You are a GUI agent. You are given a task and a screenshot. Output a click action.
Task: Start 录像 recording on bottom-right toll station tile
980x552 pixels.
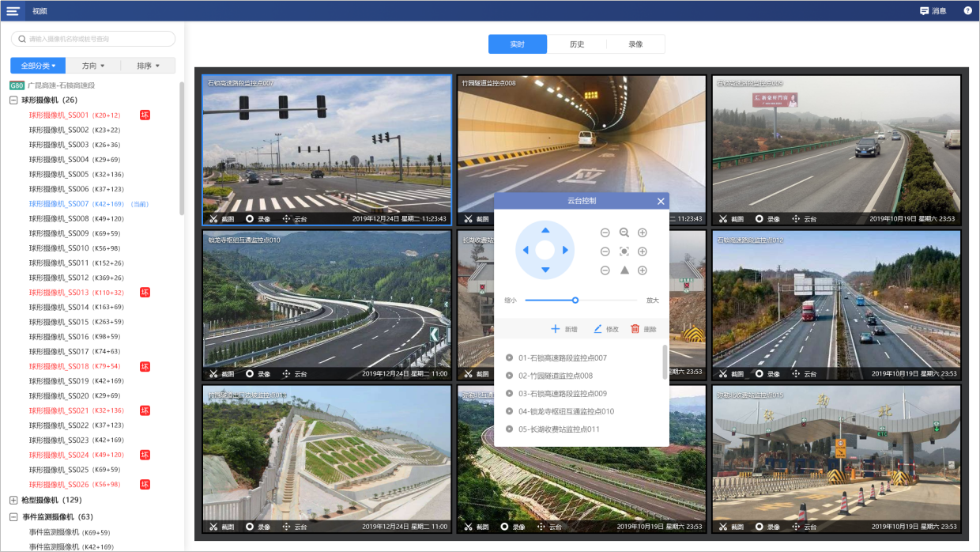point(767,527)
